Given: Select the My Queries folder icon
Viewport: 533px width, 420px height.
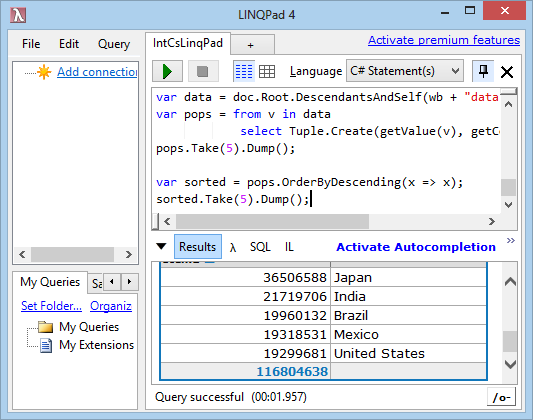Looking at the screenshot, I should coord(46,327).
